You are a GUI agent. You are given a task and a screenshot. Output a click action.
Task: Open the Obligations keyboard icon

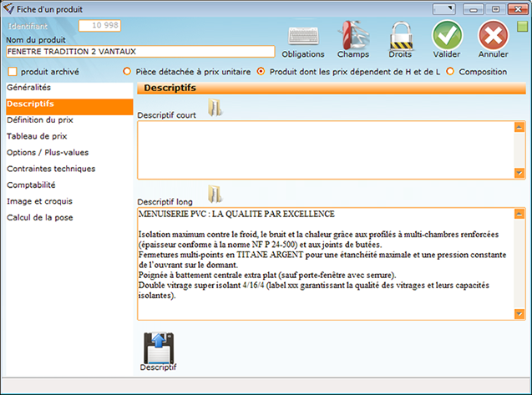303,36
